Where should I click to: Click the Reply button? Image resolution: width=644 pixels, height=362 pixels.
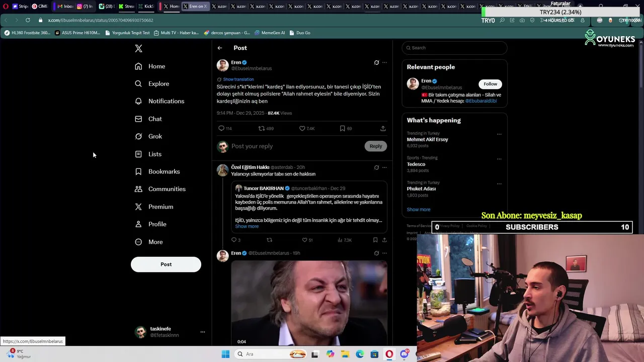tap(376, 146)
